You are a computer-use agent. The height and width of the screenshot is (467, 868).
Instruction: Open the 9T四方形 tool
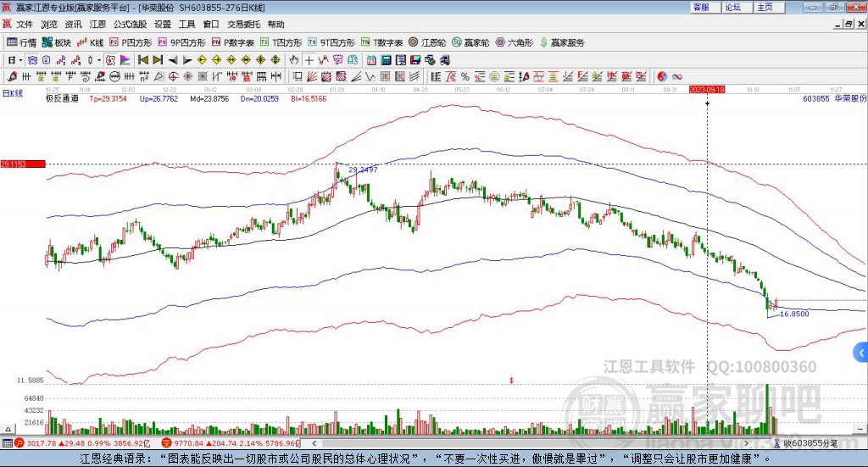[331, 42]
